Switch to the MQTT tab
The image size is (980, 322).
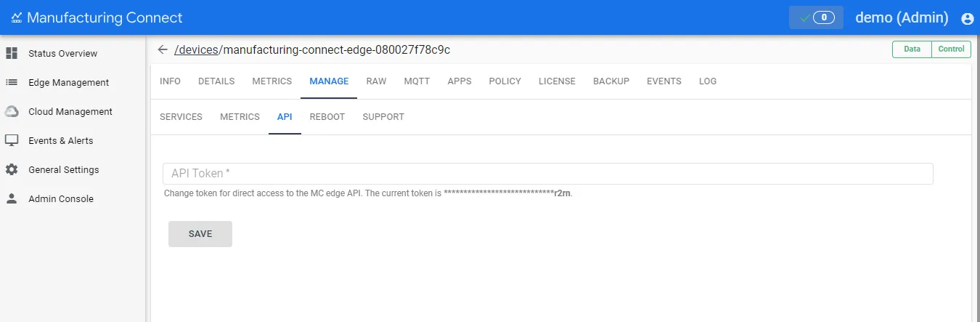click(417, 81)
